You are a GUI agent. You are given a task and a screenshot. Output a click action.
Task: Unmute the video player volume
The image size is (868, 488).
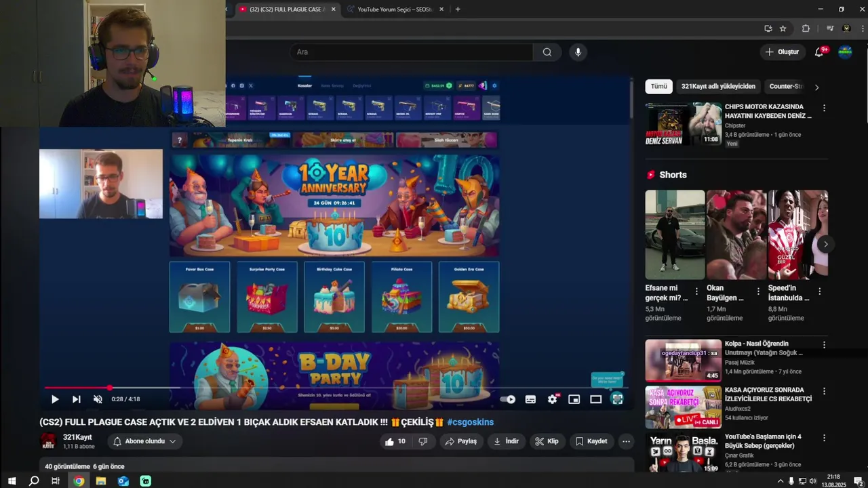coord(98,399)
